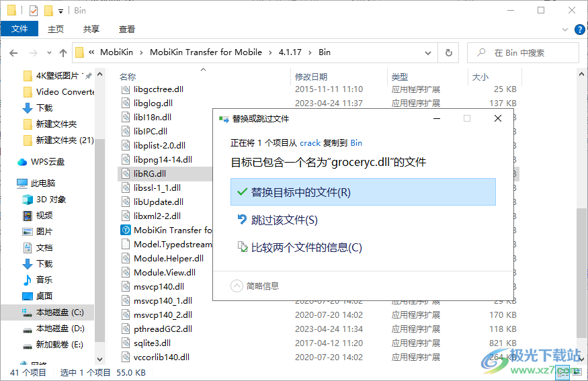This screenshot has width=588, height=381.
Task: Click MobiKin Transfer for Mobile breadcrumb
Action: pyautogui.click(x=206, y=52)
